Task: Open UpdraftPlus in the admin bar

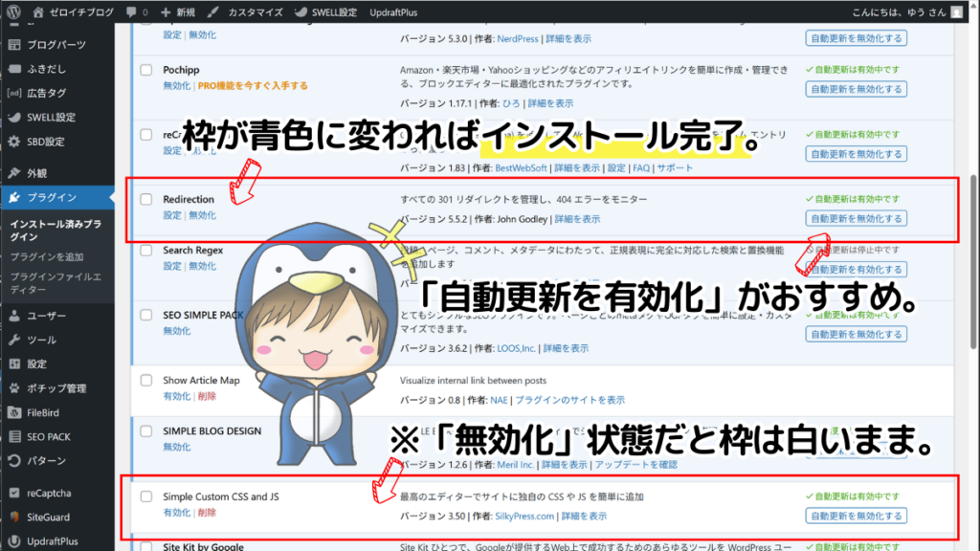Action: point(393,11)
